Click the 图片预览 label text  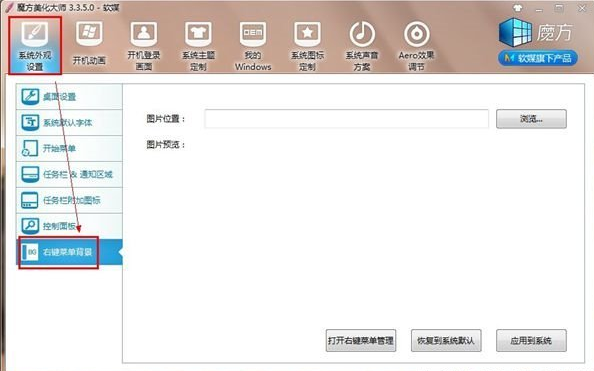[x=166, y=144]
